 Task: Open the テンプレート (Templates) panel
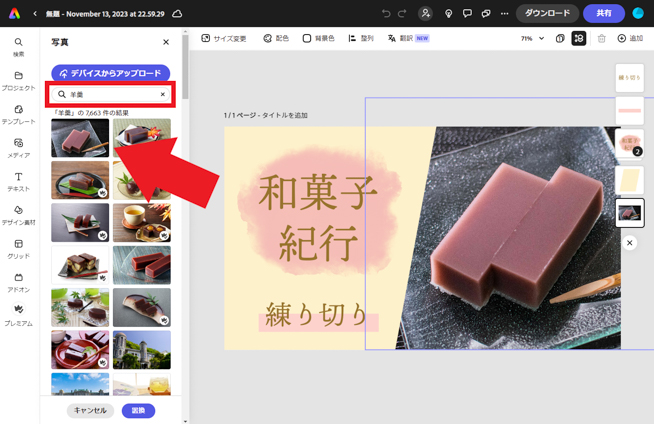click(x=18, y=114)
